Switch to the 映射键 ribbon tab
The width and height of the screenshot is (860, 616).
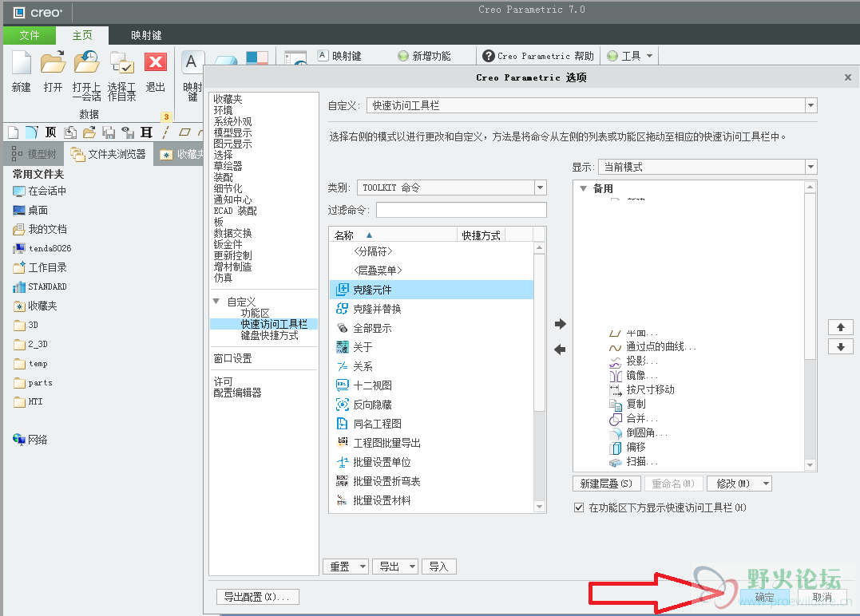point(146,36)
